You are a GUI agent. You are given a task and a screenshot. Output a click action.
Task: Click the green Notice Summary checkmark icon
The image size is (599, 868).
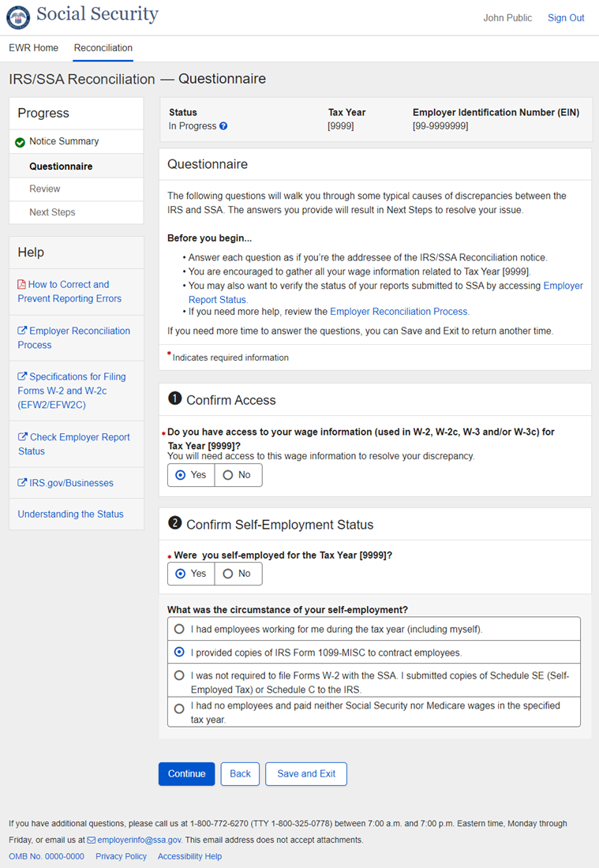[x=21, y=142]
